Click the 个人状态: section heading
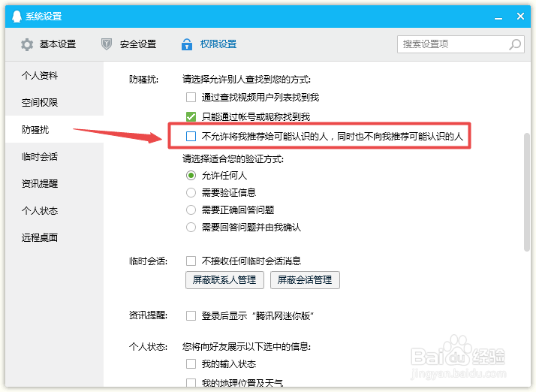The width and height of the screenshot is (536, 392). [x=149, y=347]
